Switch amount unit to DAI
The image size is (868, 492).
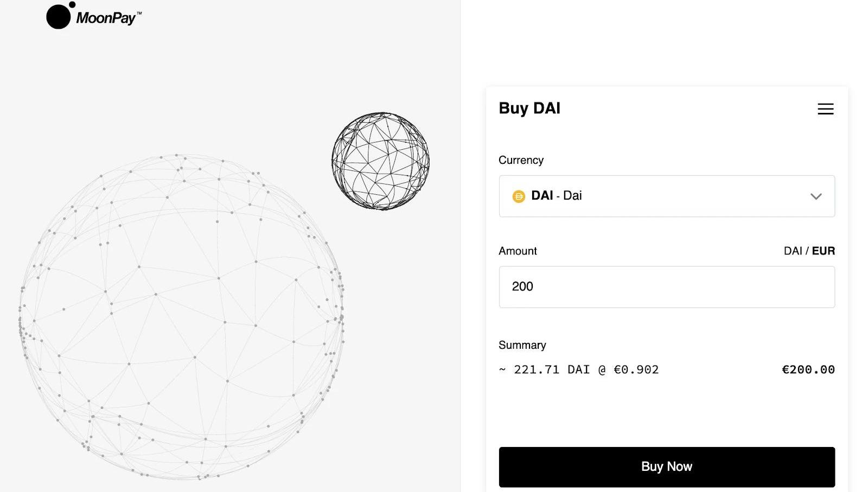(x=793, y=251)
